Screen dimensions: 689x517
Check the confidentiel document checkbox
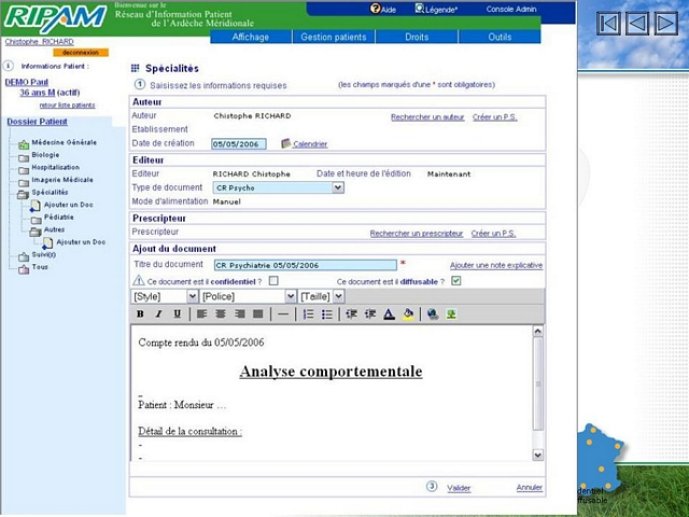[x=274, y=281]
